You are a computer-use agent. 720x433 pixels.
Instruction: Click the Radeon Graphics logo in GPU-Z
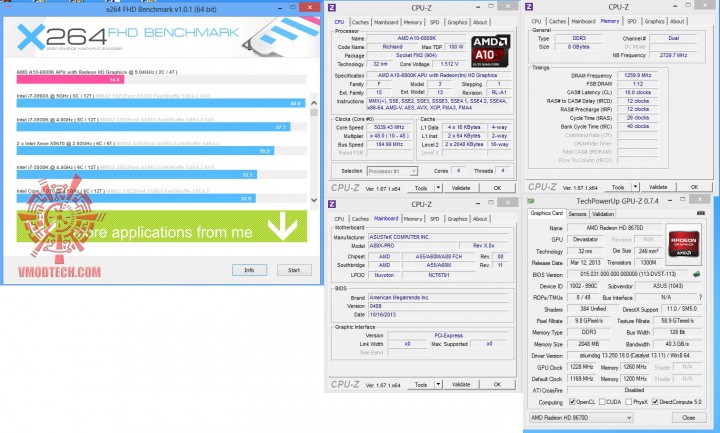pos(684,244)
